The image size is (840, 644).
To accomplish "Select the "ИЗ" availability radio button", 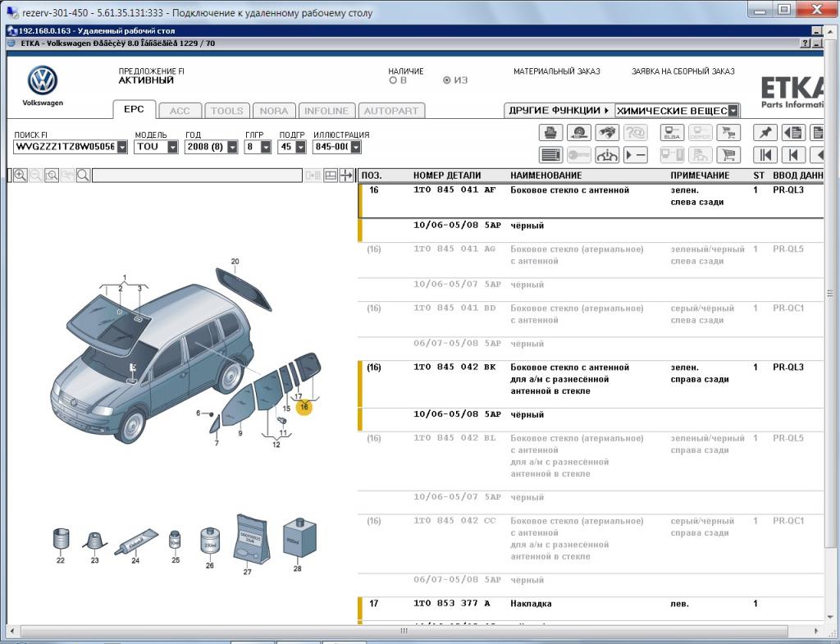I will pyautogui.click(x=447, y=80).
